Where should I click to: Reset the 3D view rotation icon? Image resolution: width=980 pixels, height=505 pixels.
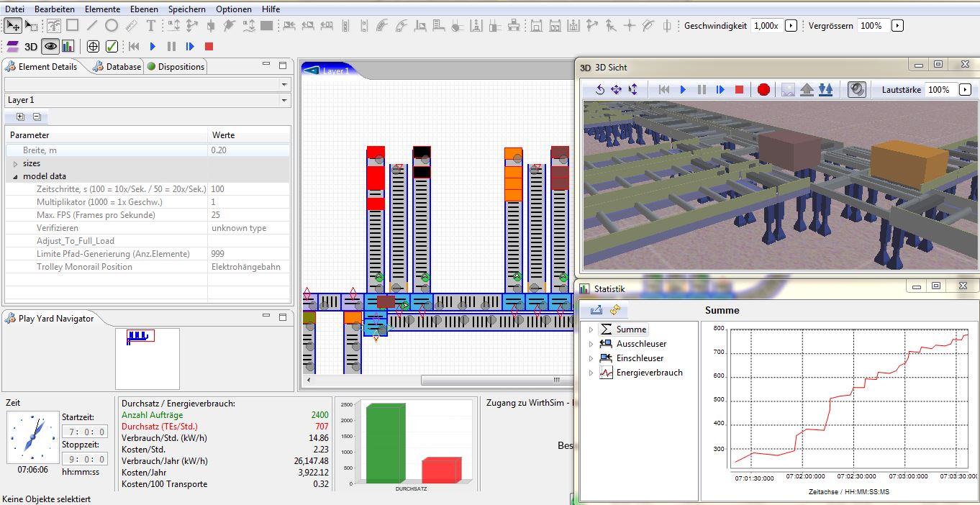599,90
